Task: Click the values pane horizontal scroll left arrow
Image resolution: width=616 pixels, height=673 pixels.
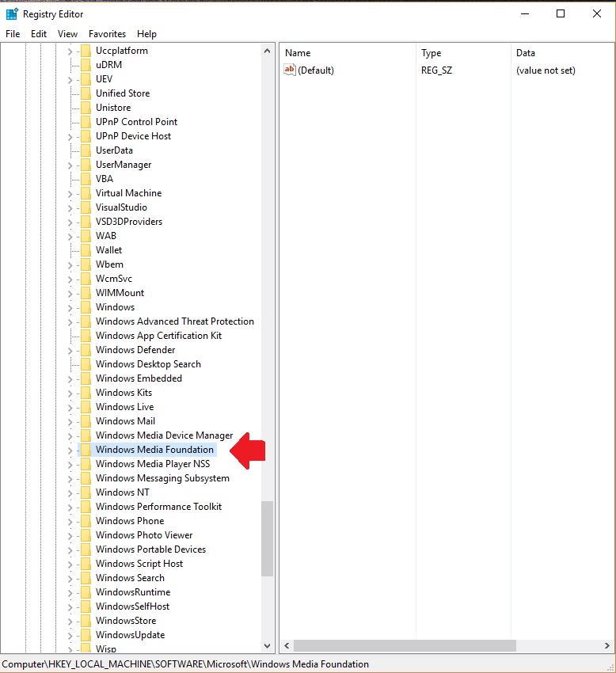Action: (287, 645)
